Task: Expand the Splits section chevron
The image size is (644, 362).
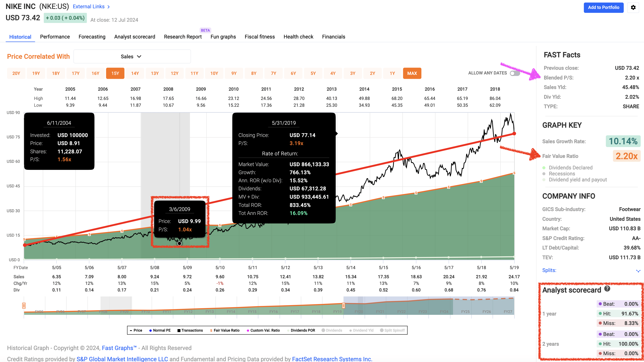Action: [638, 271]
